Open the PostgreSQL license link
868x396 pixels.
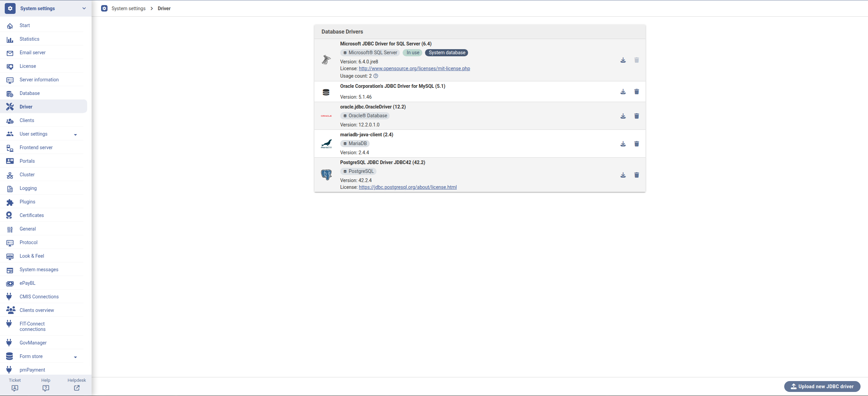point(408,187)
